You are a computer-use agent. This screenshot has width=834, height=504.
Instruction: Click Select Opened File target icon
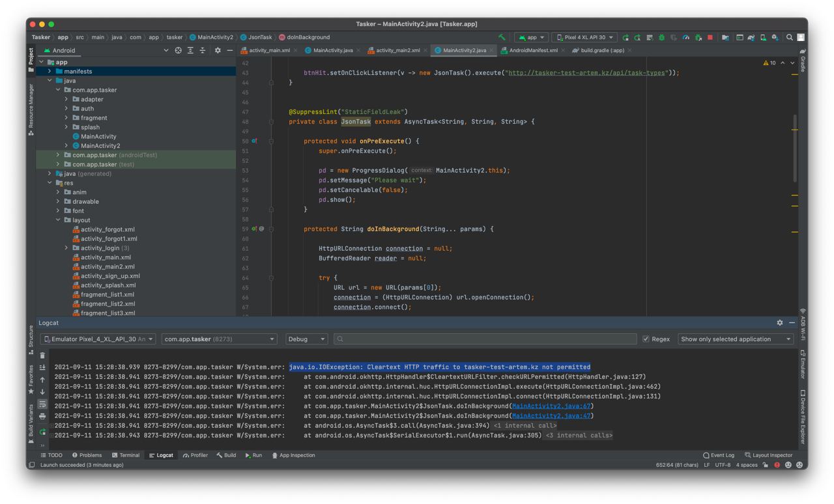point(178,50)
